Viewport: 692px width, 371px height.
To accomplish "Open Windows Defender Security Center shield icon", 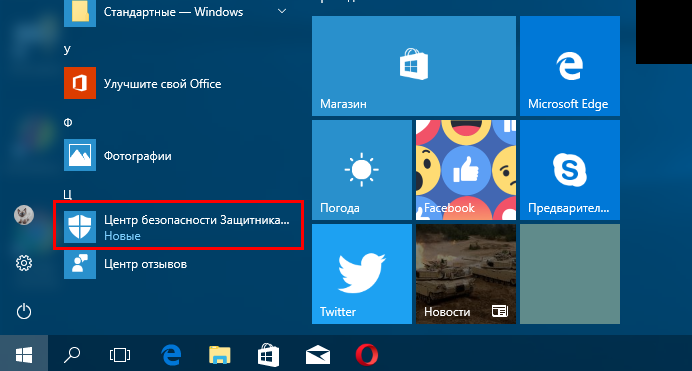I will tap(80, 227).
